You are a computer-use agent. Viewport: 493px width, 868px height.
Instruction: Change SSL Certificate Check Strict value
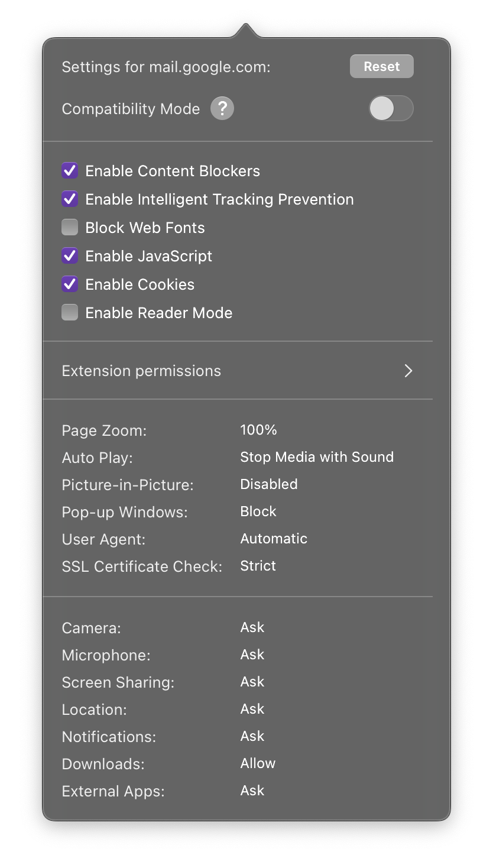[258, 566]
